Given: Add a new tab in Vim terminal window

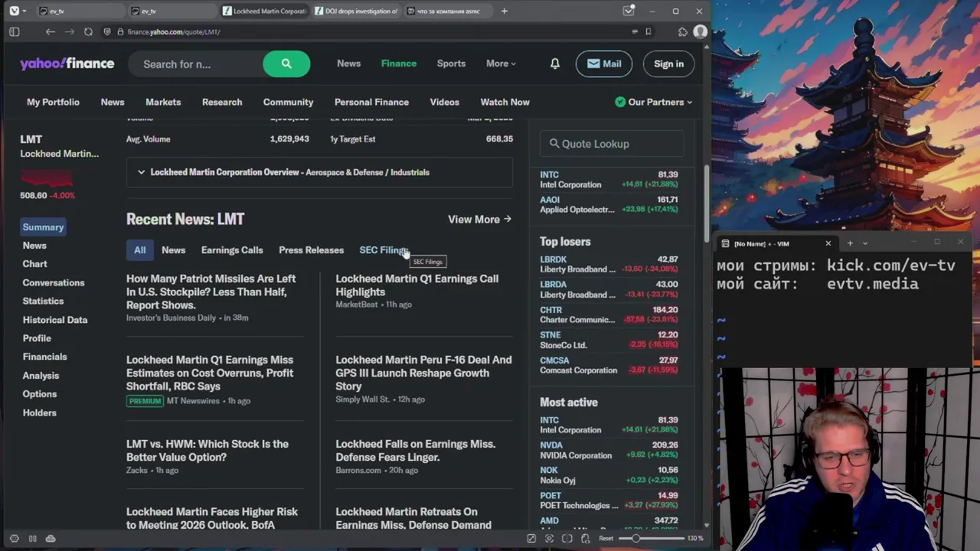Looking at the screenshot, I should (850, 243).
